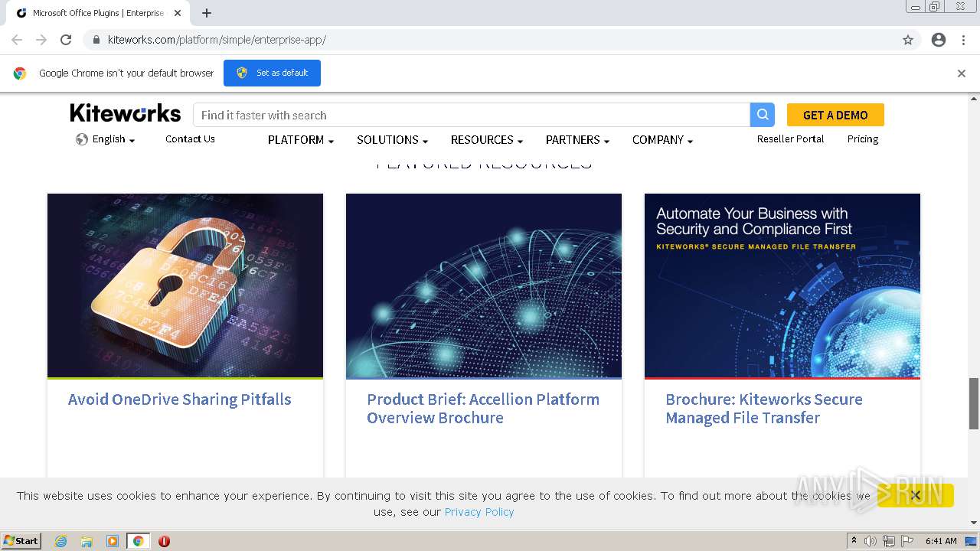Click the GET A DEMO button
The image size is (980, 551).
[835, 115]
